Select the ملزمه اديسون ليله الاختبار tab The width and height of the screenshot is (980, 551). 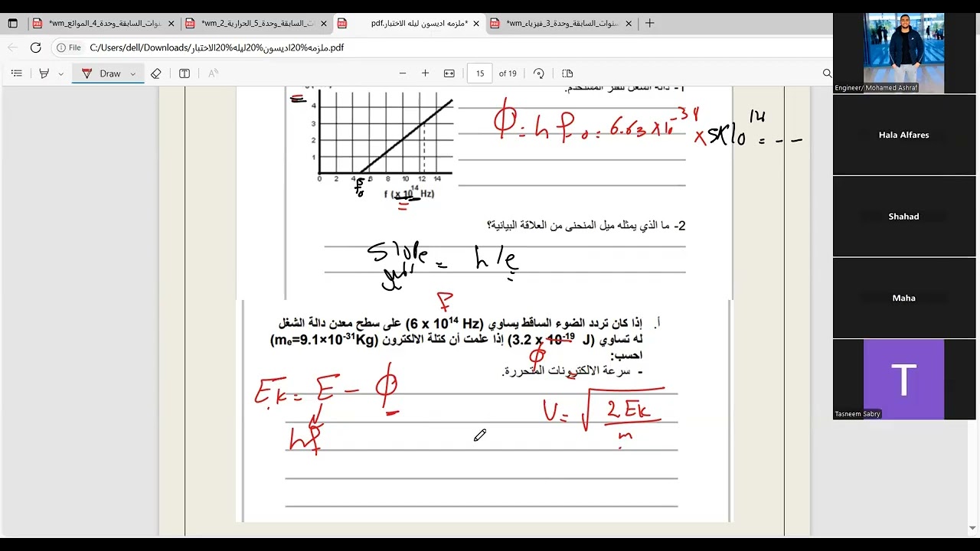tap(409, 24)
